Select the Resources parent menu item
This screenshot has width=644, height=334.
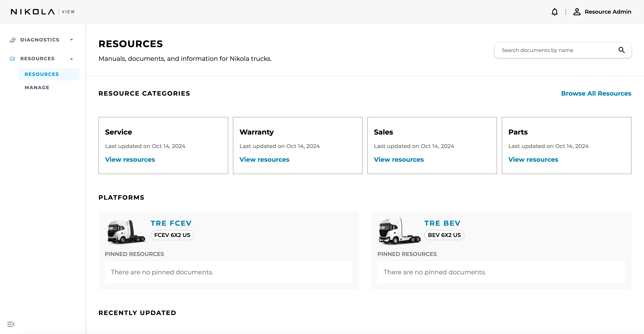coord(38,58)
